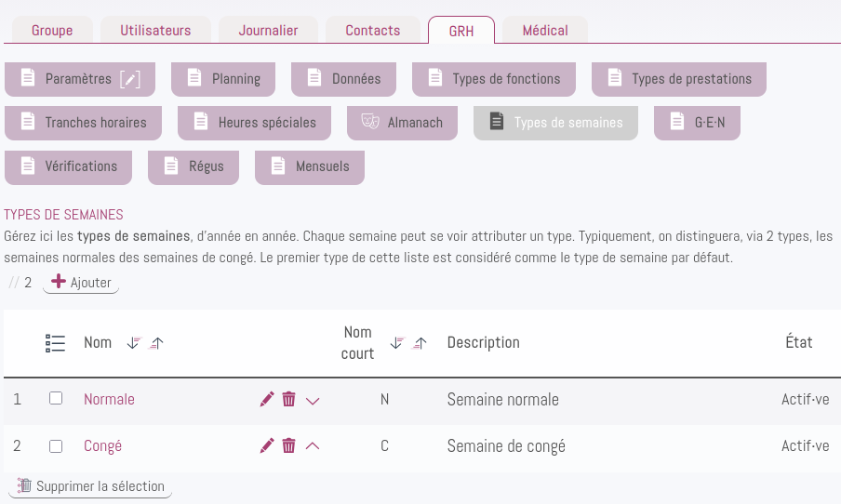
Task: Delete the Congé row using trash icon
Action: 289,445
